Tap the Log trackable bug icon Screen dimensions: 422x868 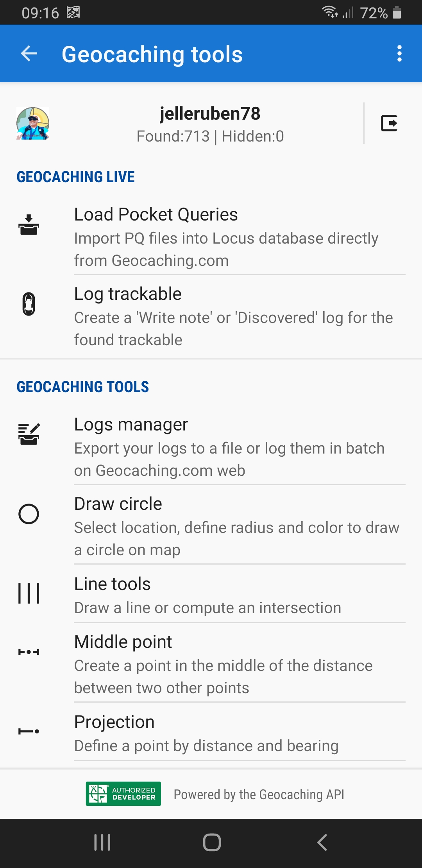coord(29,304)
